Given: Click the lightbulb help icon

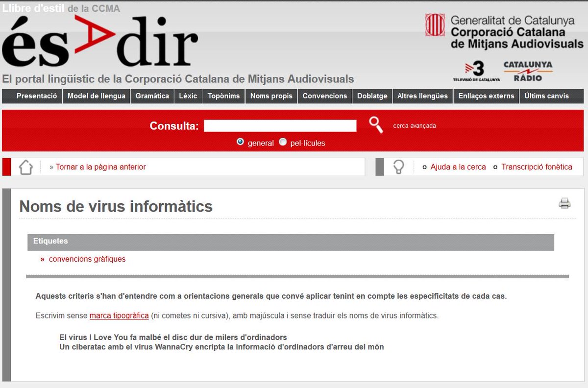Looking at the screenshot, I should (399, 167).
